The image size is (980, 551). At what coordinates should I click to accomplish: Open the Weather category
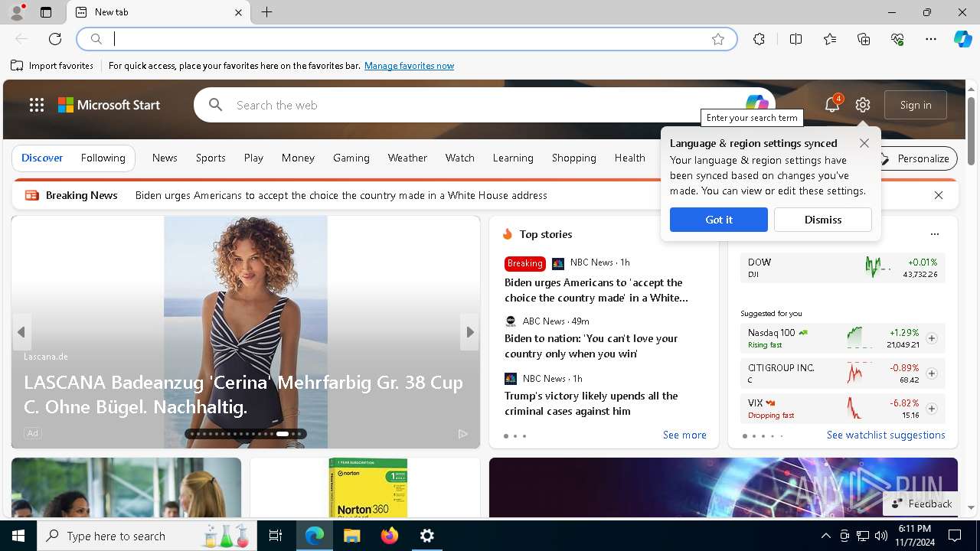click(x=407, y=158)
